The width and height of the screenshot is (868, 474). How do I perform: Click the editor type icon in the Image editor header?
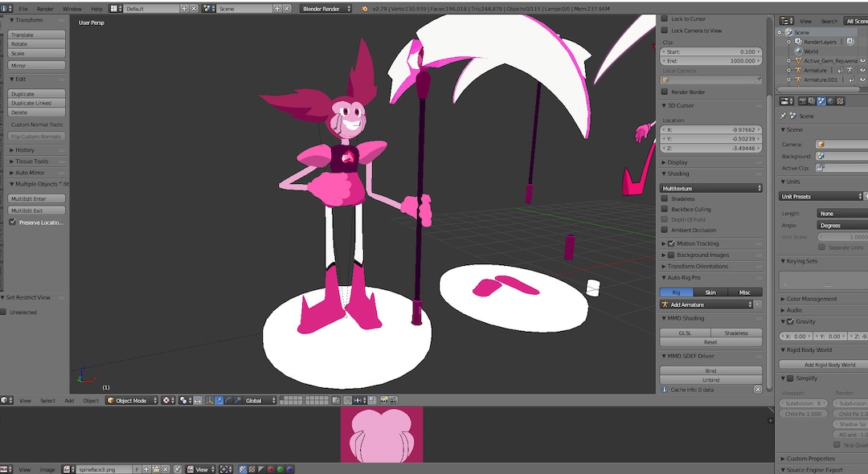(5, 468)
